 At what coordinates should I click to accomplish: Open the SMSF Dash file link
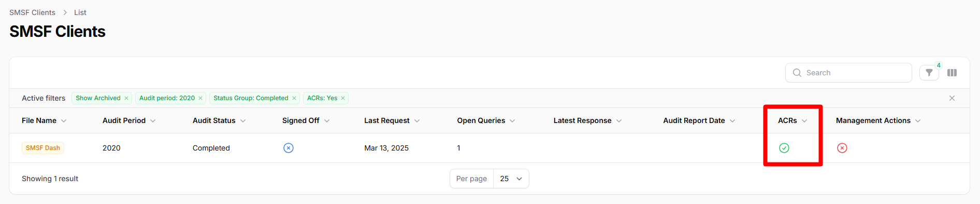click(43, 148)
